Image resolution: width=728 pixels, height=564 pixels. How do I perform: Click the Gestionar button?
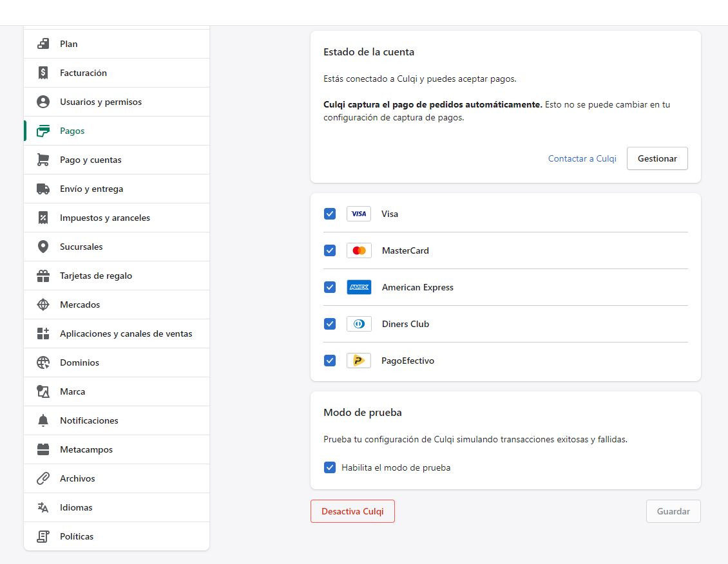(x=657, y=158)
